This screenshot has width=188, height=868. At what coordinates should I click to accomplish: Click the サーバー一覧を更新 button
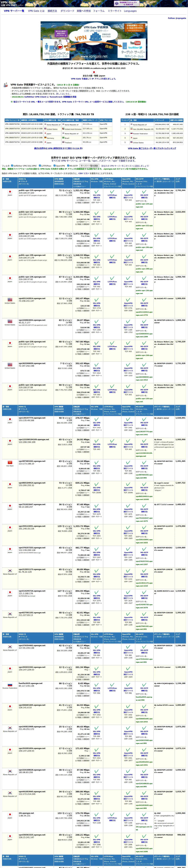coord(90,166)
